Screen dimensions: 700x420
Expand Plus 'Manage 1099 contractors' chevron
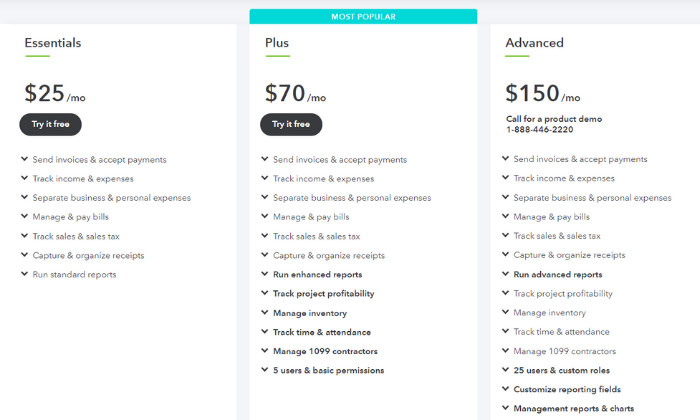tap(265, 351)
